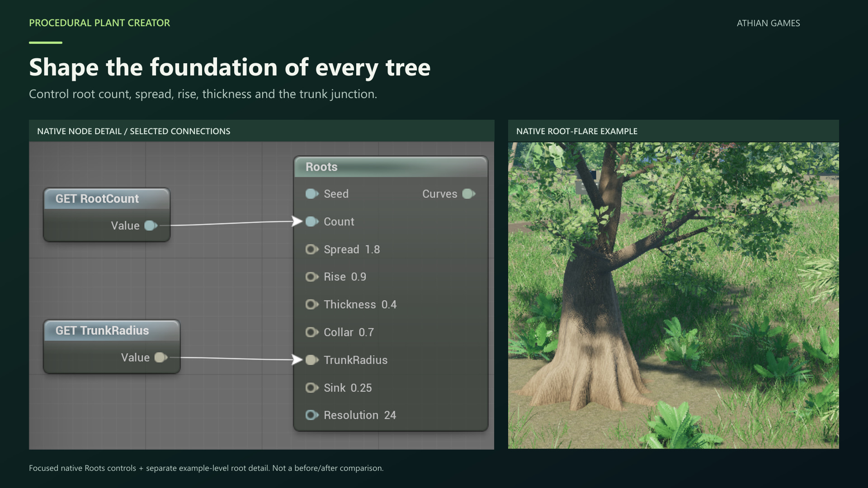
Task: Click the 'Seed' label on Roots node
Action: pos(336,194)
